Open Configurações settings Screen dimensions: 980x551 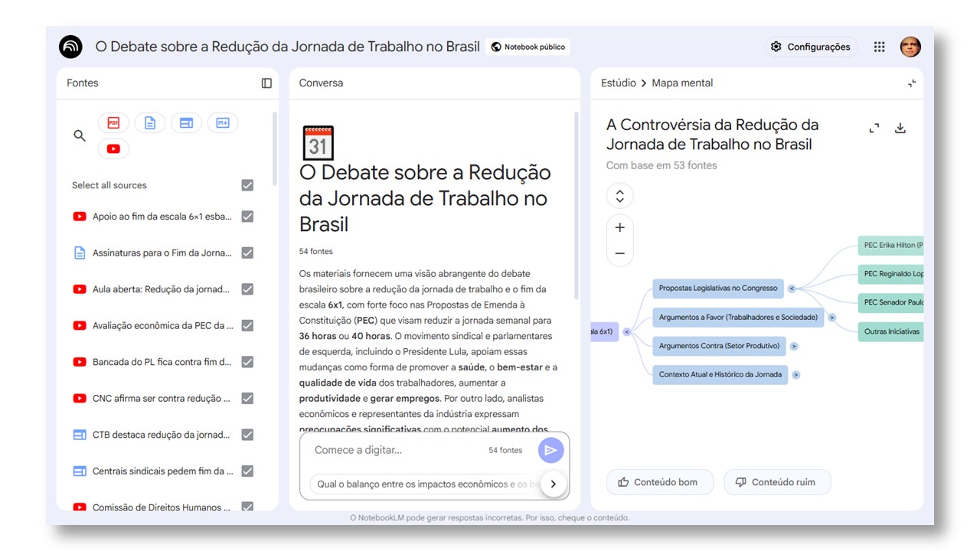pyautogui.click(x=811, y=47)
